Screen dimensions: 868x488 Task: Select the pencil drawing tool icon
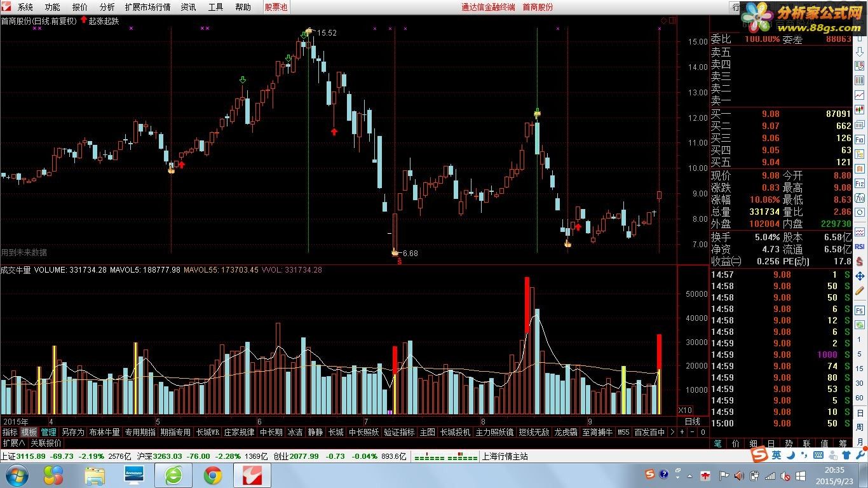(860, 290)
